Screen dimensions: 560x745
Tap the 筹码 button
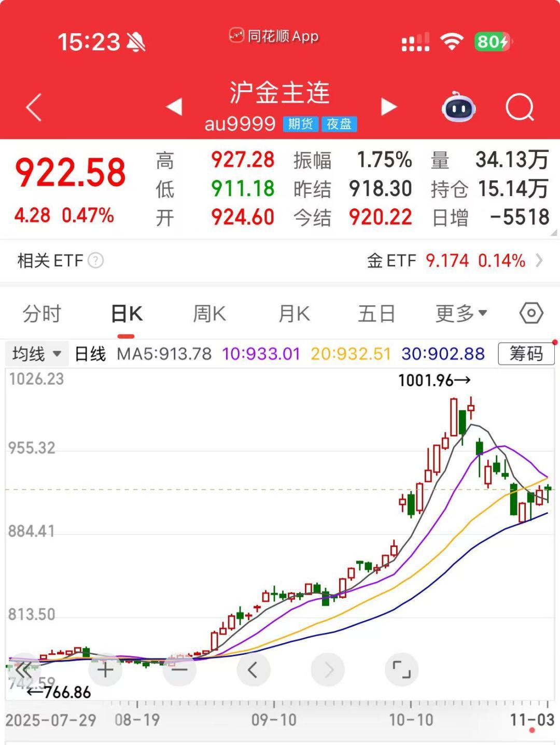click(525, 354)
